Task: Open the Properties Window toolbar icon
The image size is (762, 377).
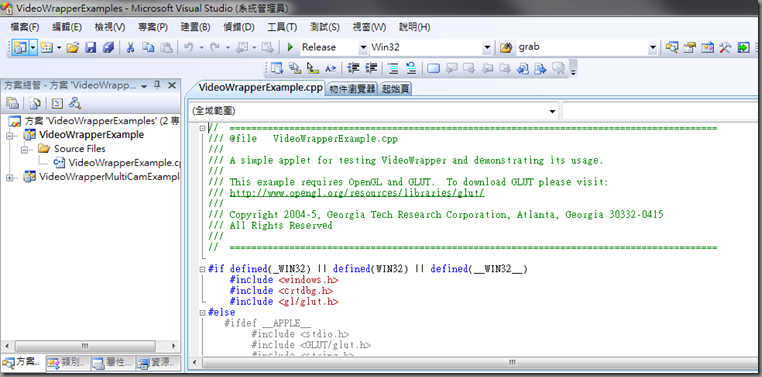Action: click(690, 48)
